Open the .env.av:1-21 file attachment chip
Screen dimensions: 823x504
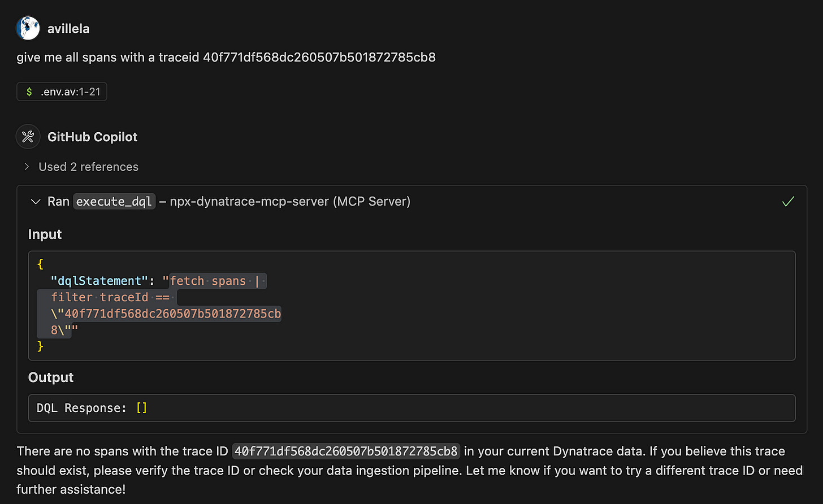click(x=62, y=92)
